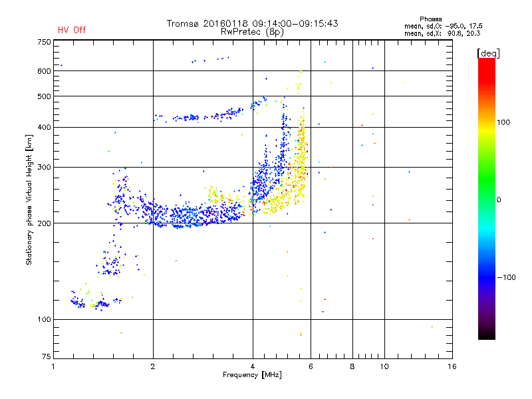Click the Tromsø date and time title

[252, 23]
